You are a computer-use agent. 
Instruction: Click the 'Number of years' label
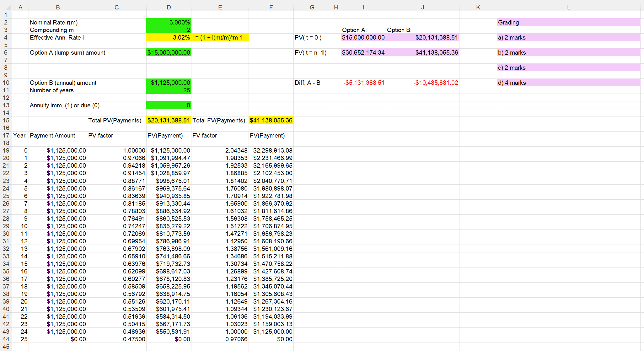(52, 90)
